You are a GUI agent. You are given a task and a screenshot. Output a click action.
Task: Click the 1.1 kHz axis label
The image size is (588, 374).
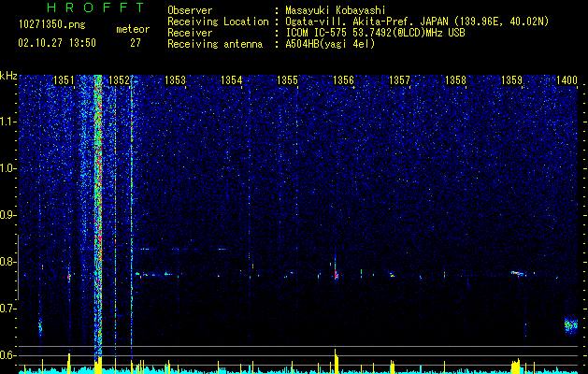[8, 122]
